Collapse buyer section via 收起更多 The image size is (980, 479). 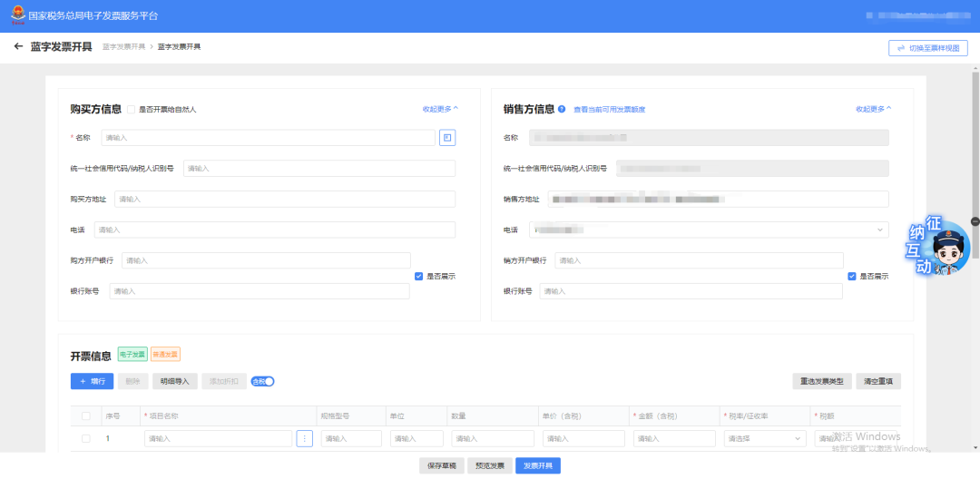pyautogui.click(x=440, y=109)
